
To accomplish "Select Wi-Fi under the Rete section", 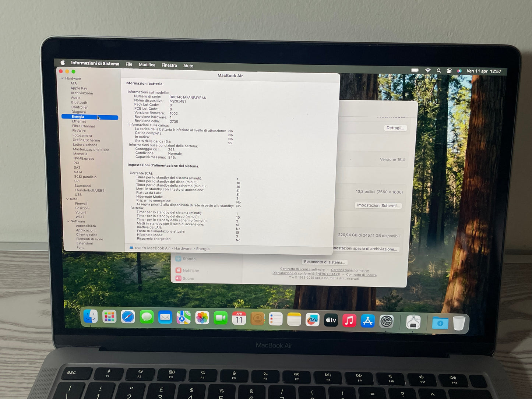I will coord(80,217).
